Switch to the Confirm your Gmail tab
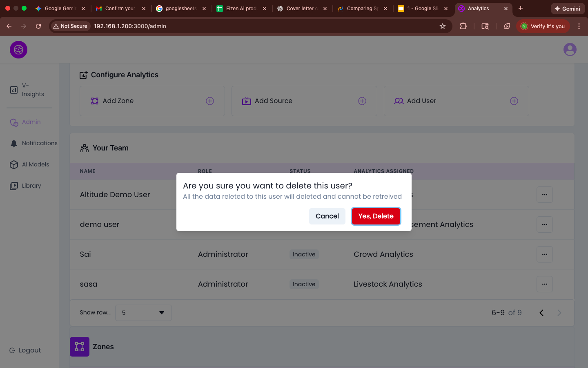The image size is (588, 368). [x=119, y=9]
